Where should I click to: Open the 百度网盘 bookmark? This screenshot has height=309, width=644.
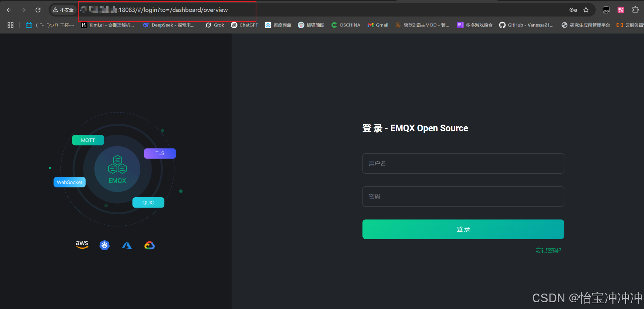(x=278, y=25)
